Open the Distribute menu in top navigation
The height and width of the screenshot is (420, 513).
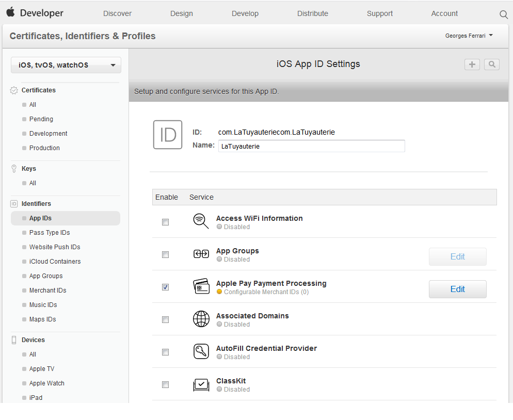point(312,13)
